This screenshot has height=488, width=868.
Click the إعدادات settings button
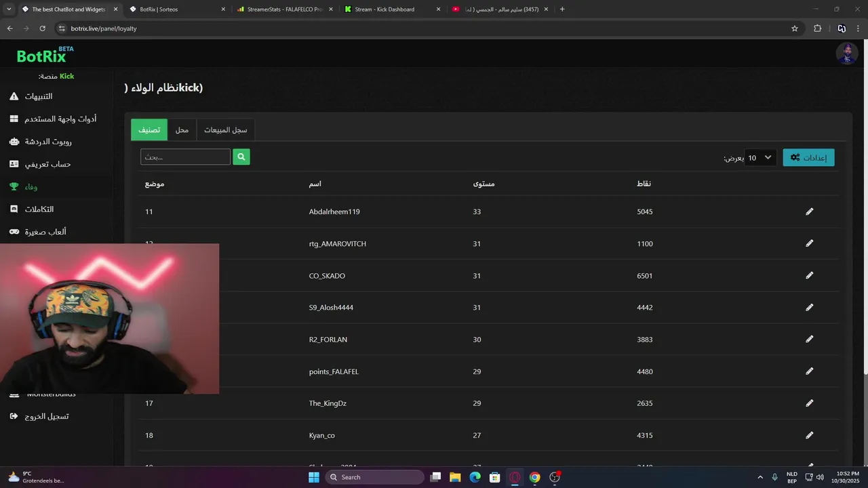pyautogui.click(x=808, y=157)
